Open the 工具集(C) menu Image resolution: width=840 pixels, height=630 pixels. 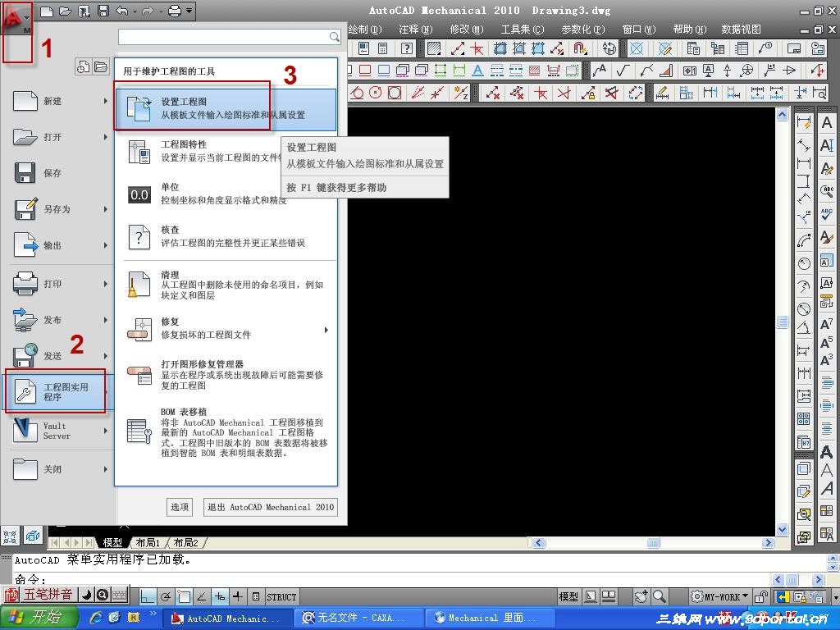click(523, 30)
